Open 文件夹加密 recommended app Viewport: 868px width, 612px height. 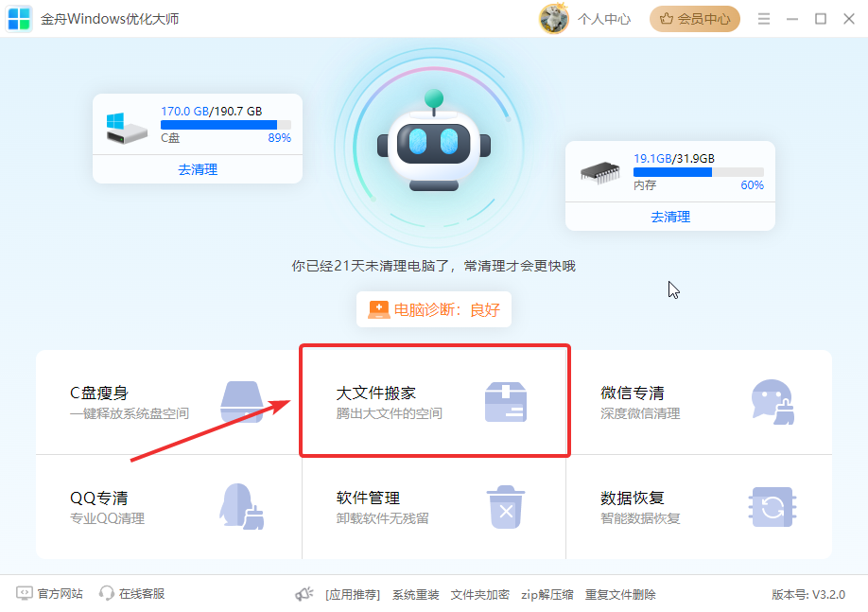(x=480, y=595)
